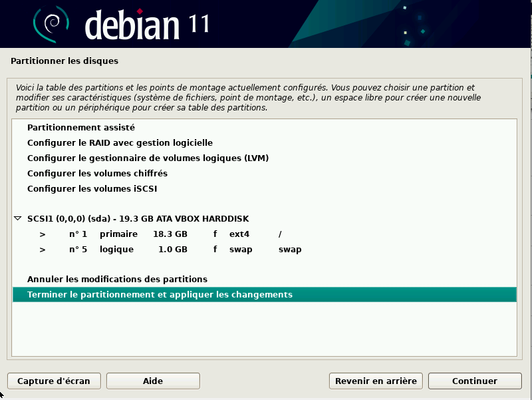Click the Debian swirl logo
The width and height of the screenshot is (532, 400).
[51, 25]
